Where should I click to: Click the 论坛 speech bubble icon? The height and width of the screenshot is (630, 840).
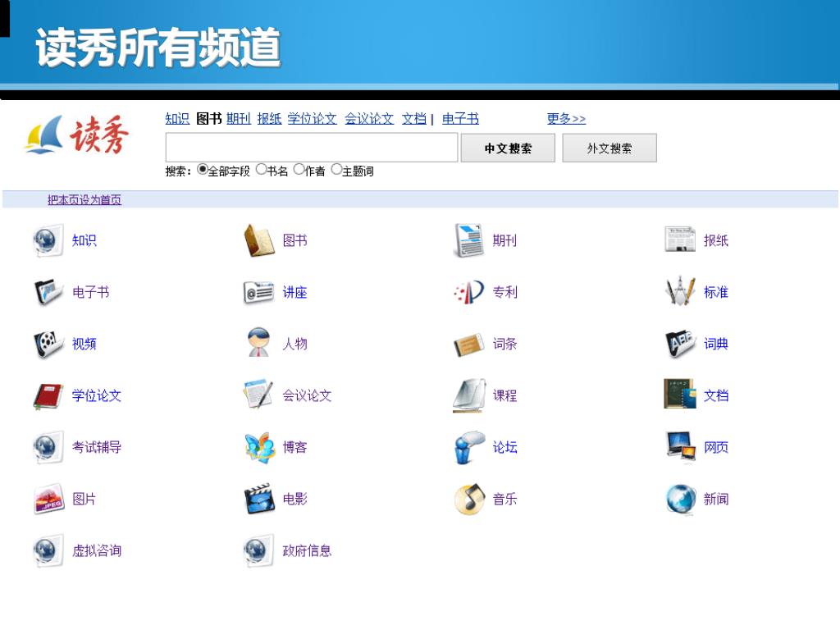pos(469,447)
